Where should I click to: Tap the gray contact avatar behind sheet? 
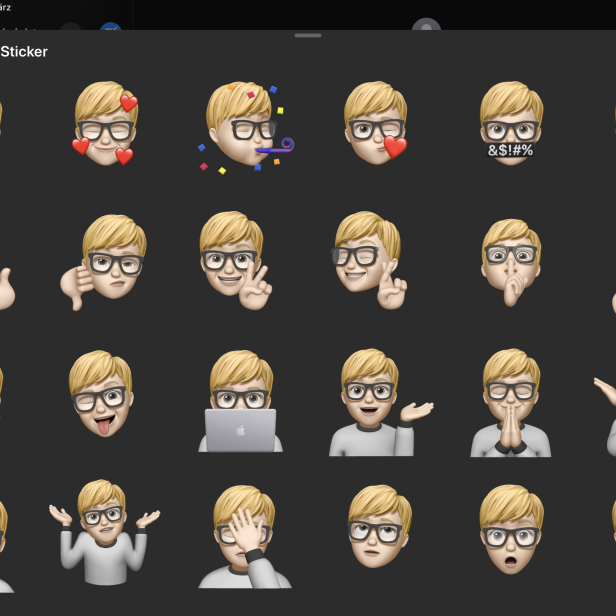pos(426,24)
